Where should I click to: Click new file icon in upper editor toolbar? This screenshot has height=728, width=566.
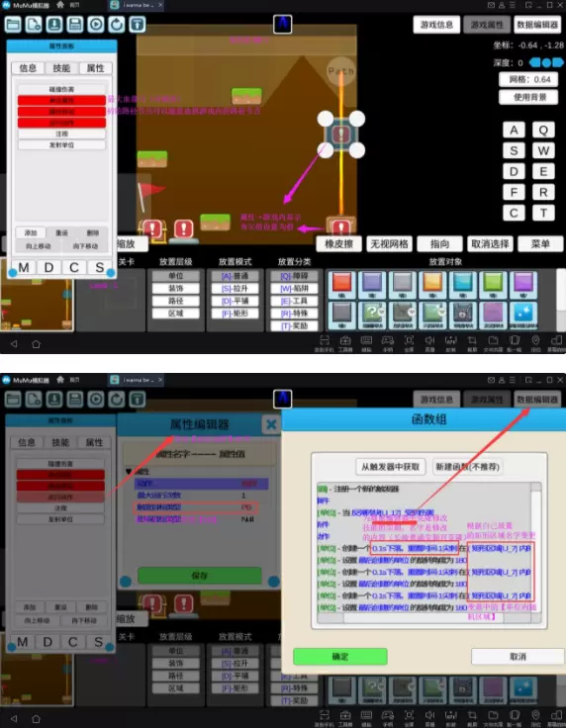[x=34, y=24]
